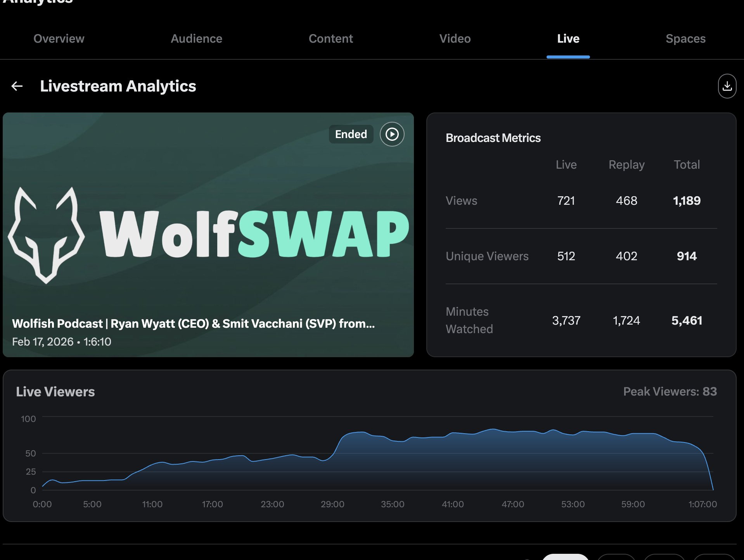Viewport: 744px width, 560px height.
Task: Select the Video tab
Action: tap(455, 39)
